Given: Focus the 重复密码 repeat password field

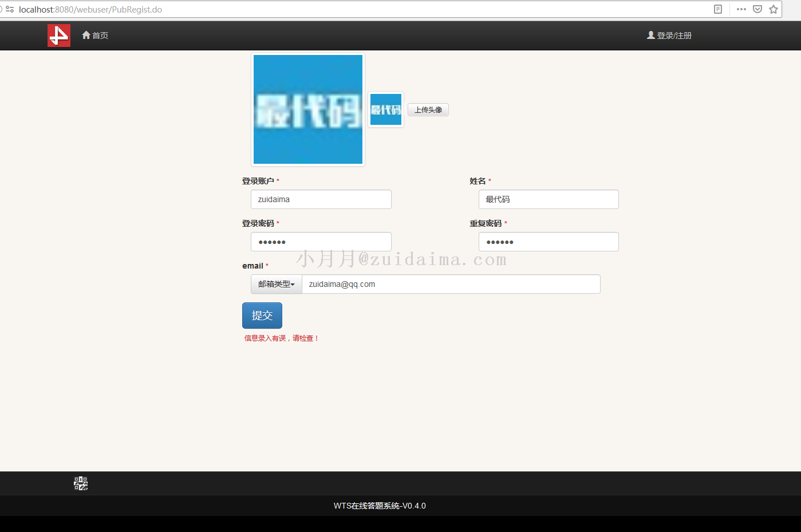Looking at the screenshot, I should [x=549, y=242].
